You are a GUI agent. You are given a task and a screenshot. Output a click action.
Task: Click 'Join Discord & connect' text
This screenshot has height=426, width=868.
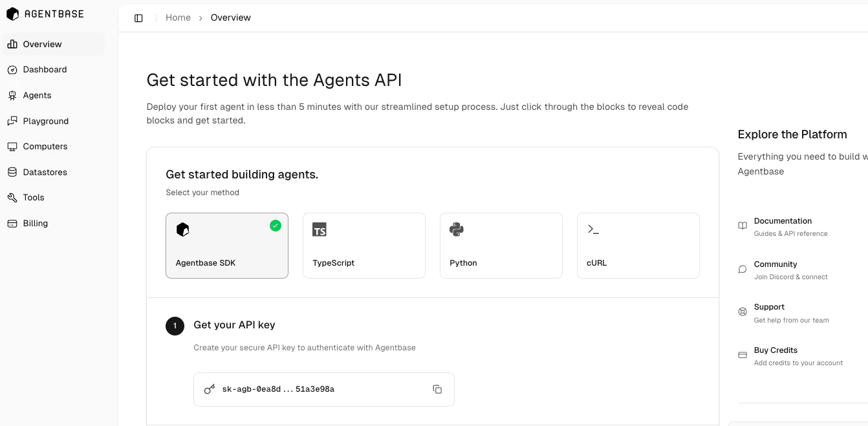(x=790, y=277)
